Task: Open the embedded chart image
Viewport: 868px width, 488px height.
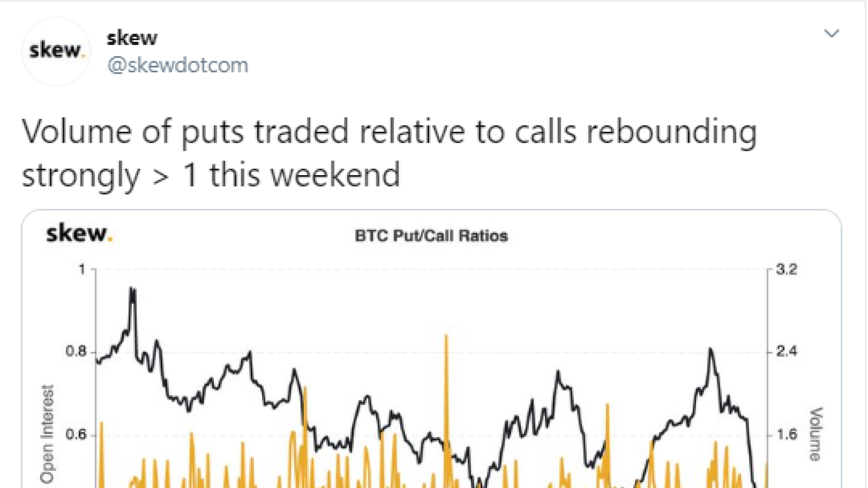Action: pos(431,349)
